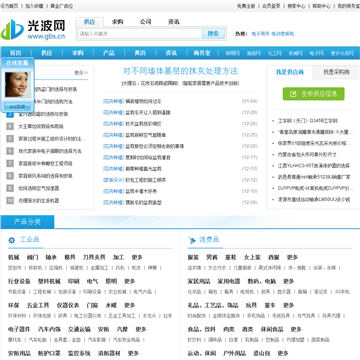Switch to the 我是供应商 tab
360x360 pixels.
[290, 72]
